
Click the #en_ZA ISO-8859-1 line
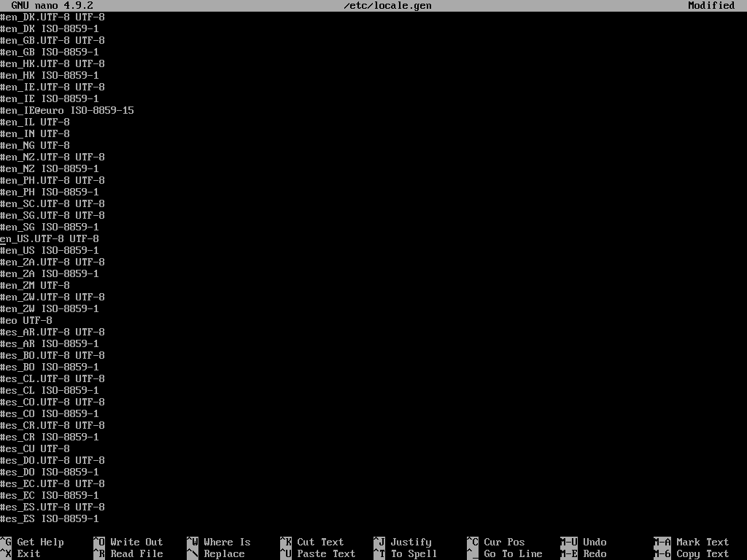coord(50,274)
